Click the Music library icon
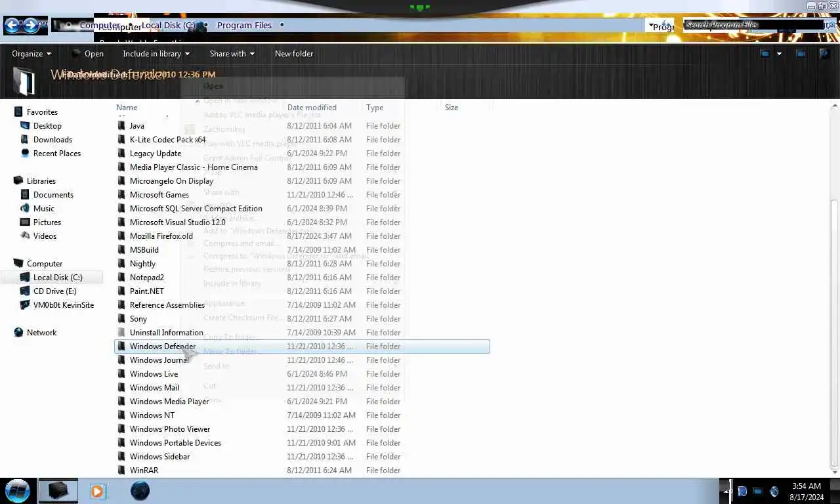The height and width of the screenshot is (504, 840). (25, 209)
